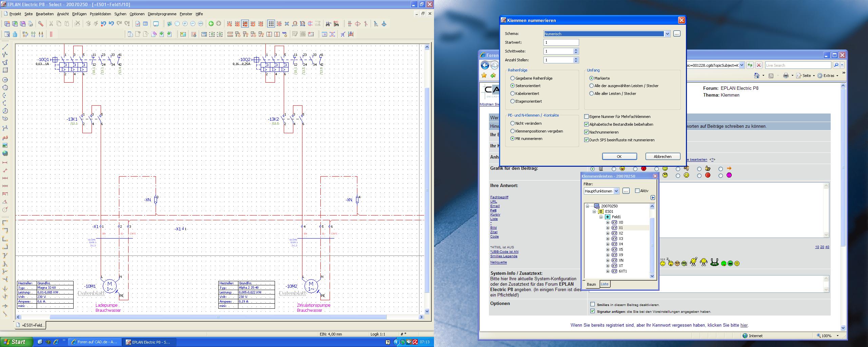868x347 pixels.
Task: Click the EPLAN horizontal scrollbar thumb
Action: tap(218, 317)
